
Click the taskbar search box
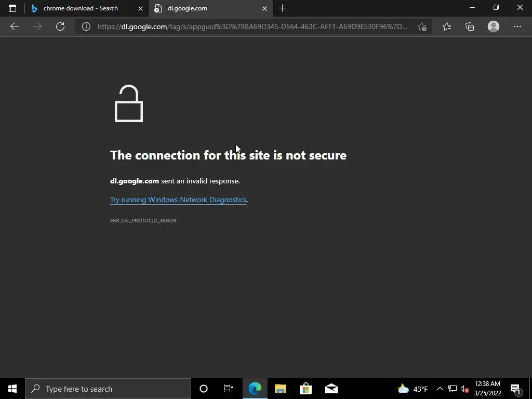click(x=108, y=389)
